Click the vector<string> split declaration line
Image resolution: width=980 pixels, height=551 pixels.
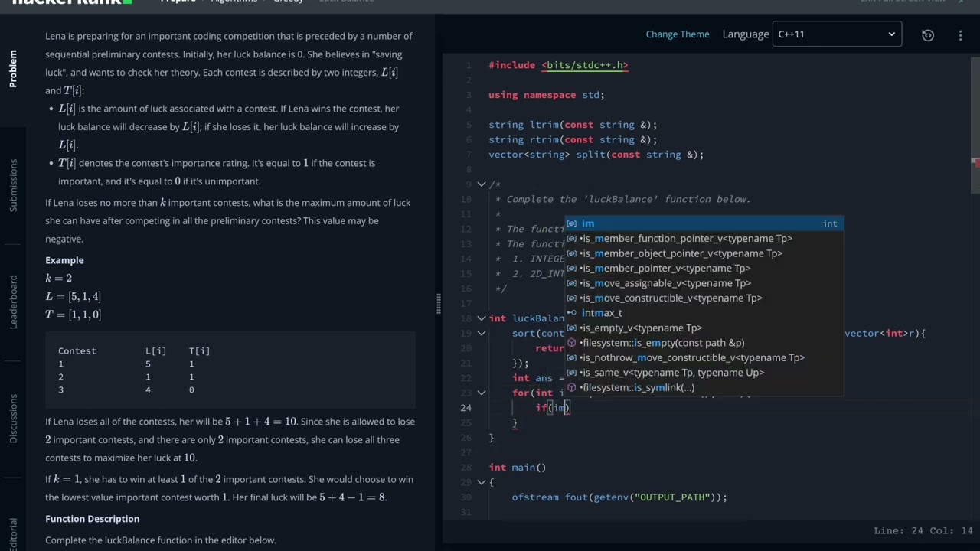click(596, 155)
